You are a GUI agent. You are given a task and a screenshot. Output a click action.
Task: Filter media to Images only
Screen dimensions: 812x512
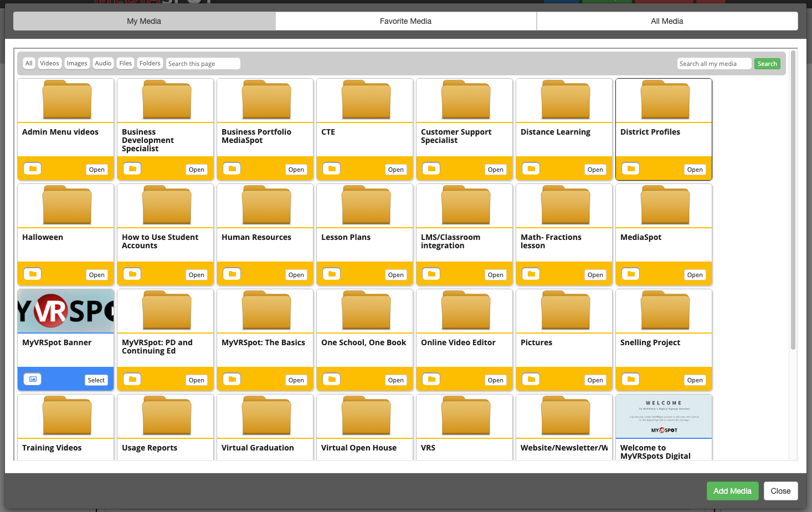(x=77, y=63)
